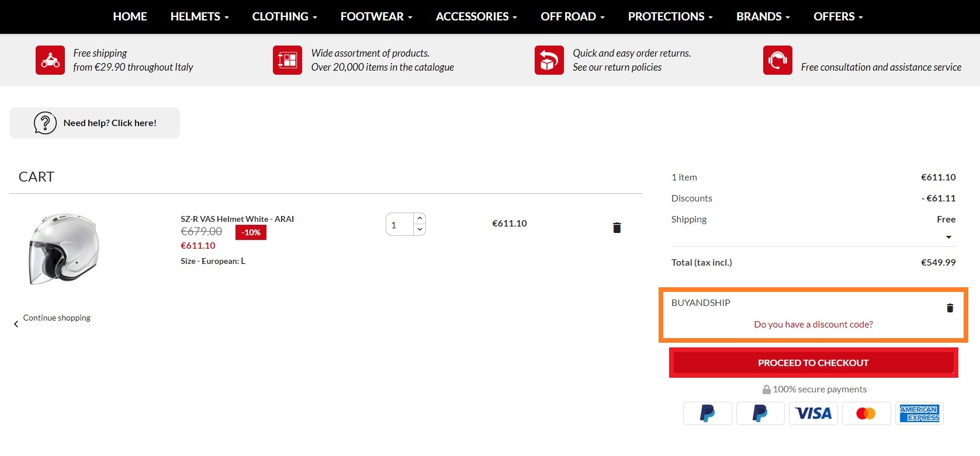Viewport: 980px width, 456px height.
Task: Click the product assortment catalogue icon
Action: (288, 60)
